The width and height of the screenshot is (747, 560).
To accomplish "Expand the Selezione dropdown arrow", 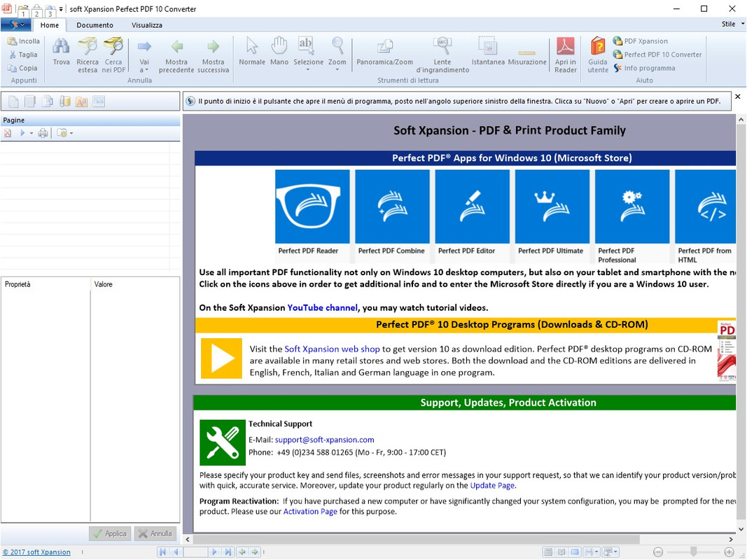I will (x=308, y=69).
